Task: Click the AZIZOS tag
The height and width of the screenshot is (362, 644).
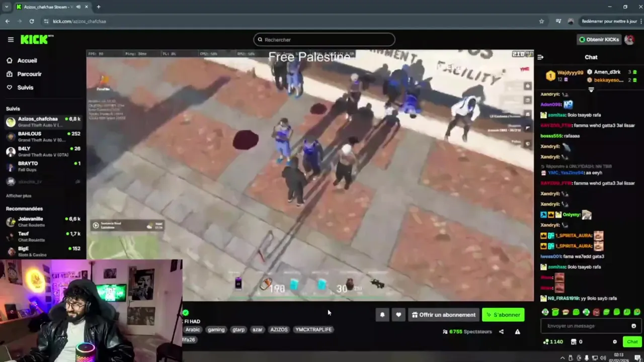Action: (x=279, y=330)
